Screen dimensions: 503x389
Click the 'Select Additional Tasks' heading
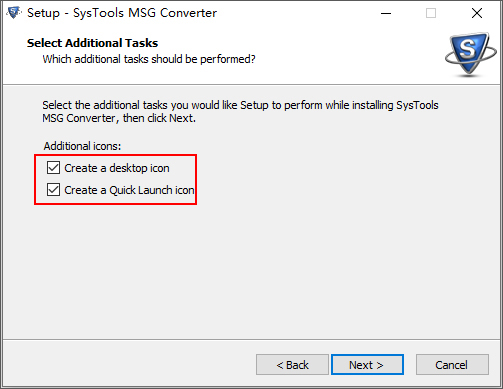point(92,43)
